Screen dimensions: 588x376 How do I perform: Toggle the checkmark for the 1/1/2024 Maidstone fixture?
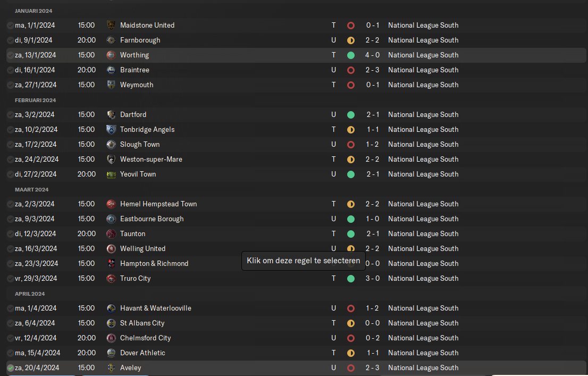point(11,25)
